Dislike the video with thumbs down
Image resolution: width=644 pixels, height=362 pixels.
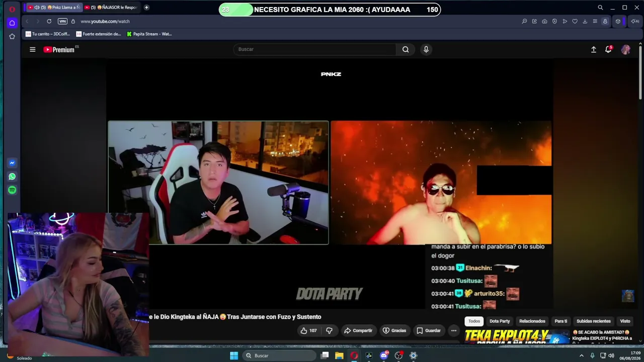330,330
